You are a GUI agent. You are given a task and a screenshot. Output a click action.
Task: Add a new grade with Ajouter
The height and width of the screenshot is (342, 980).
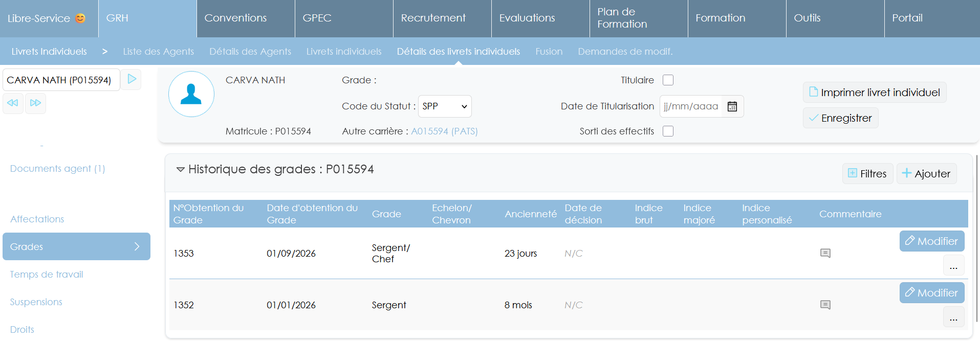click(x=926, y=174)
